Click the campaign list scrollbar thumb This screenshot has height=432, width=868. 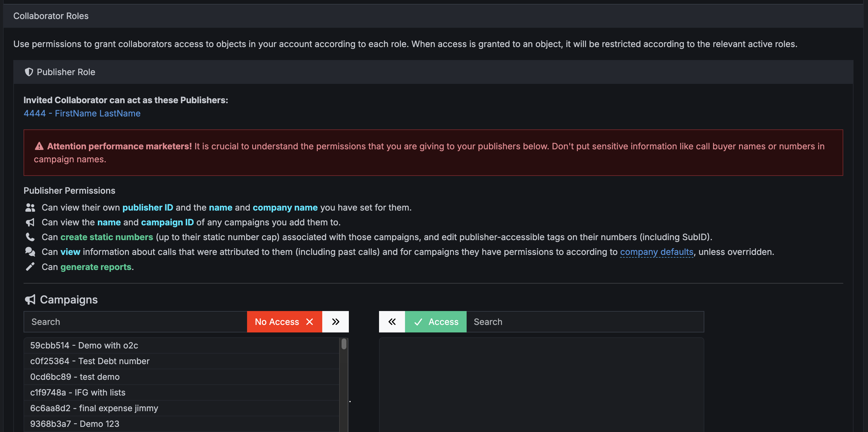[x=344, y=344]
